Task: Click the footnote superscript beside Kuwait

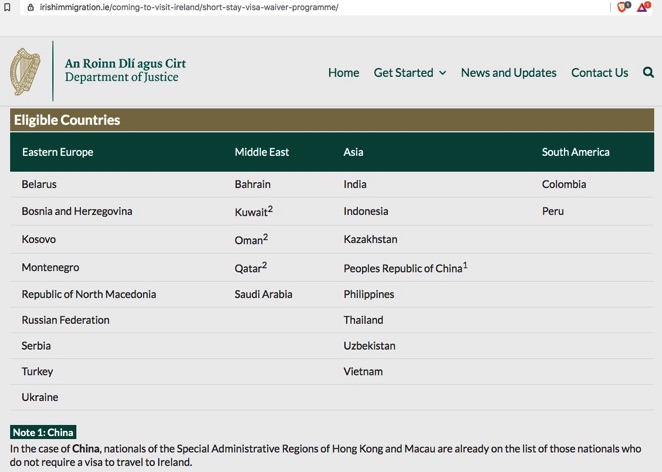Action: click(270, 209)
